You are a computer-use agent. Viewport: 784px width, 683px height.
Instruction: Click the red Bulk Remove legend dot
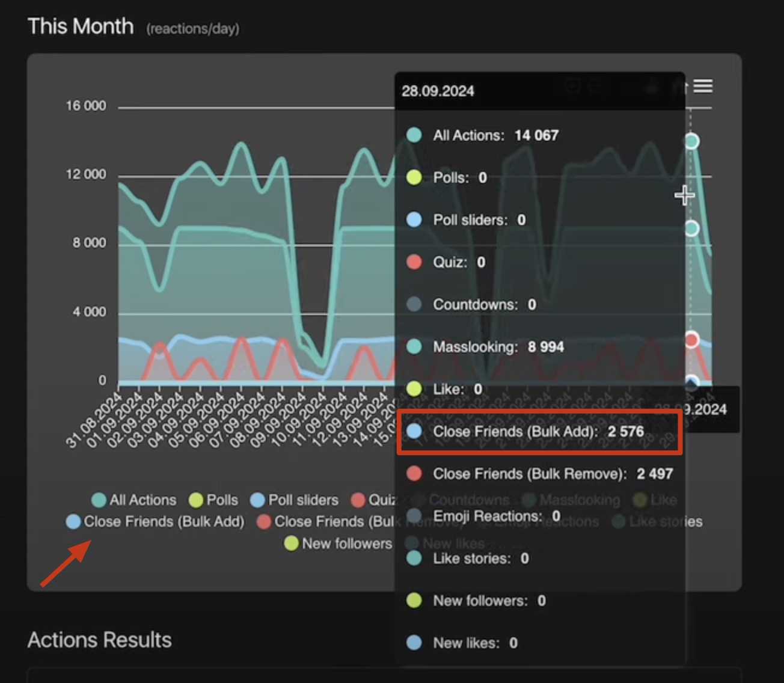(263, 522)
